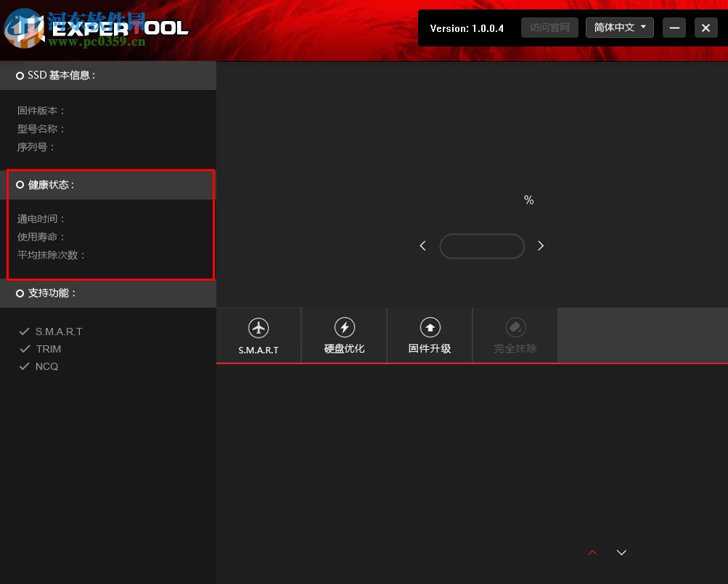This screenshot has height=584, width=728.
Task: Click the left arrow beside drive selector
Action: [422, 246]
